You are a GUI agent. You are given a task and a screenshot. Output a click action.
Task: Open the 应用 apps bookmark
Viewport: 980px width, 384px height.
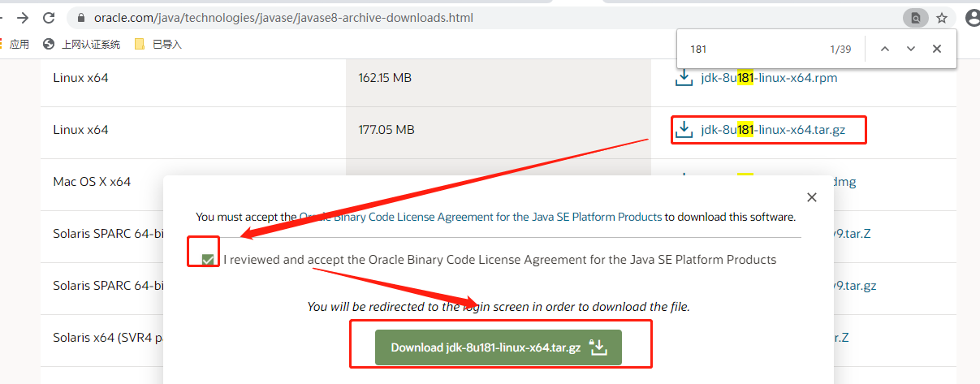click(x=15, y=44)
